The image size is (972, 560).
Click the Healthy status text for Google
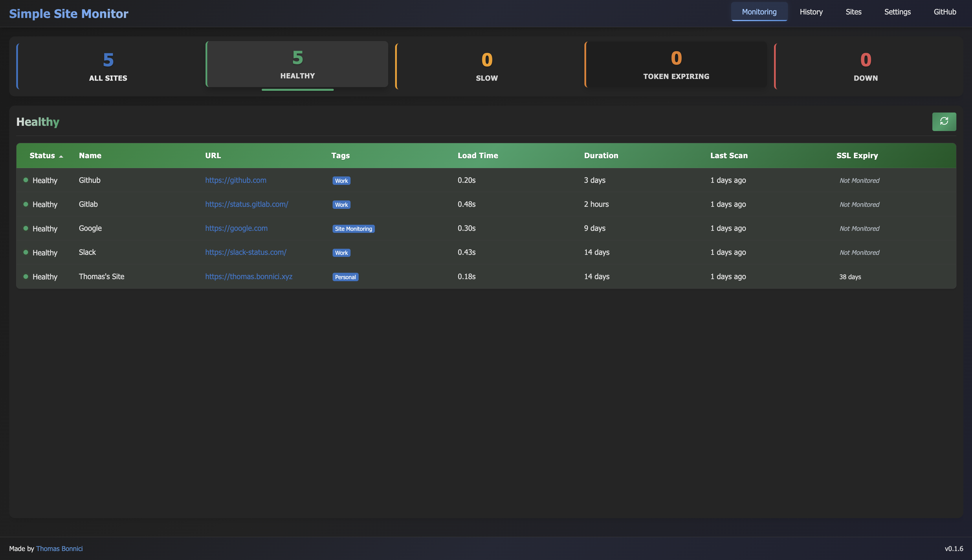pos(45,229)
